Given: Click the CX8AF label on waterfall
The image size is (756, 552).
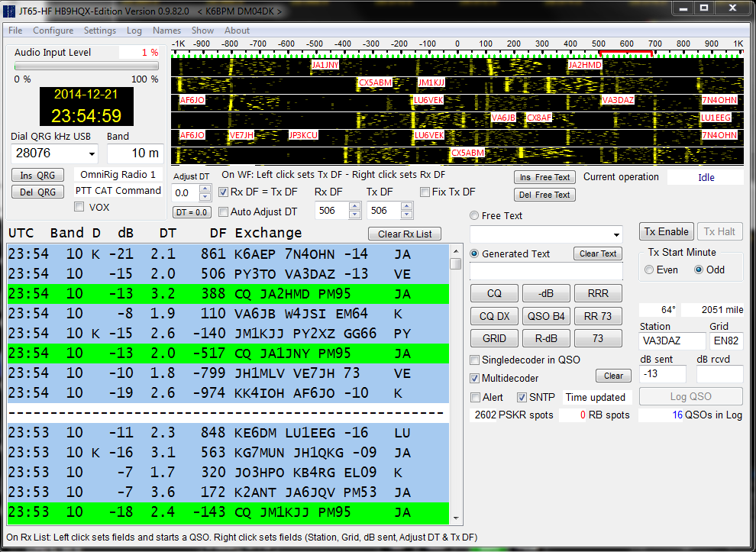Looking at the screenshot, I should click(539, 118).
